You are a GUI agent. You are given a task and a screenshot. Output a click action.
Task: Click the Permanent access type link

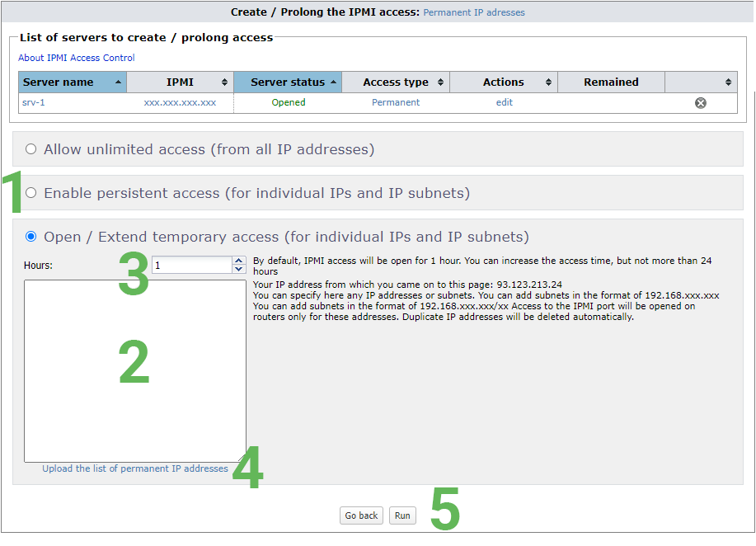(x=396, y=102)
